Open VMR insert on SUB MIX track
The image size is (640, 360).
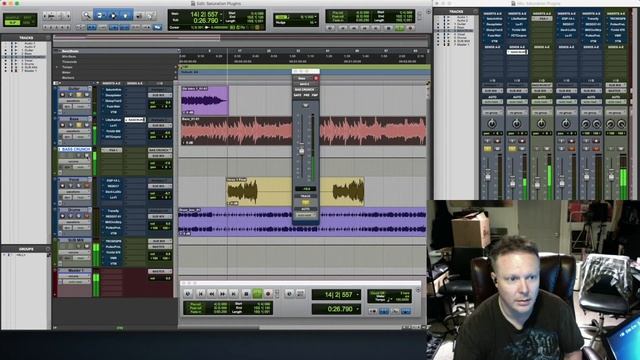click(113, 258)
